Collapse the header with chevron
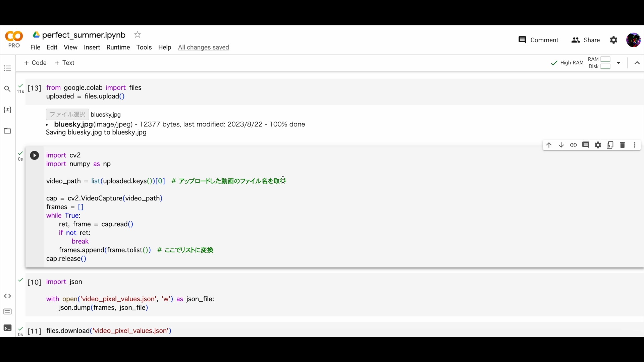This screenshot has width=644, height=362. click(x=637, y=63)
